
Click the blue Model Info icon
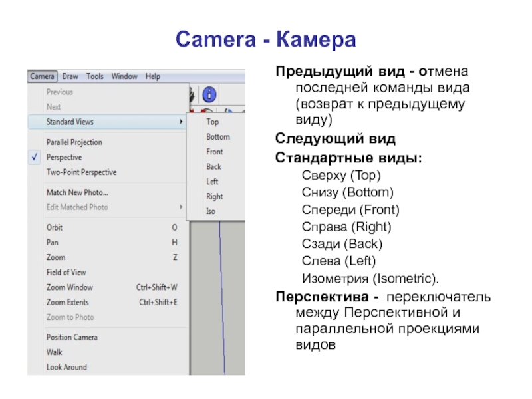click(209, 94)
